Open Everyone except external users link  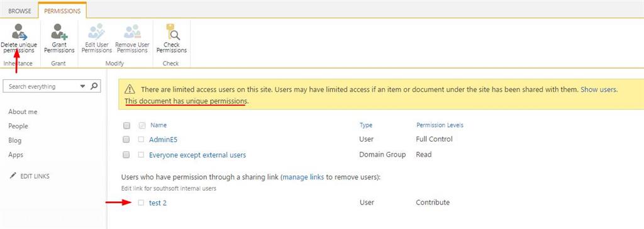(197, 155)
